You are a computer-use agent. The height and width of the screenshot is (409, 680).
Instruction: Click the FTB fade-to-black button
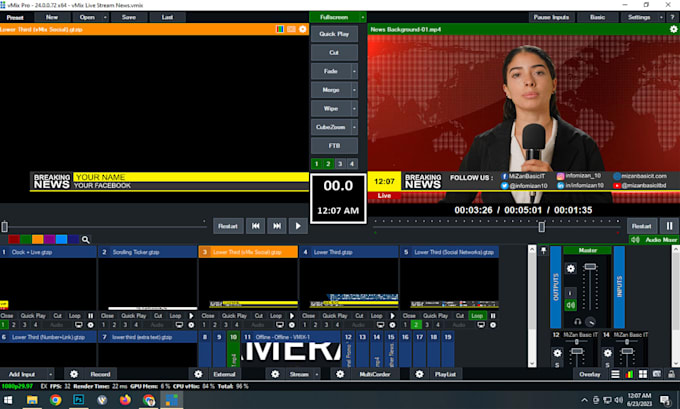[x=334, y=145]
